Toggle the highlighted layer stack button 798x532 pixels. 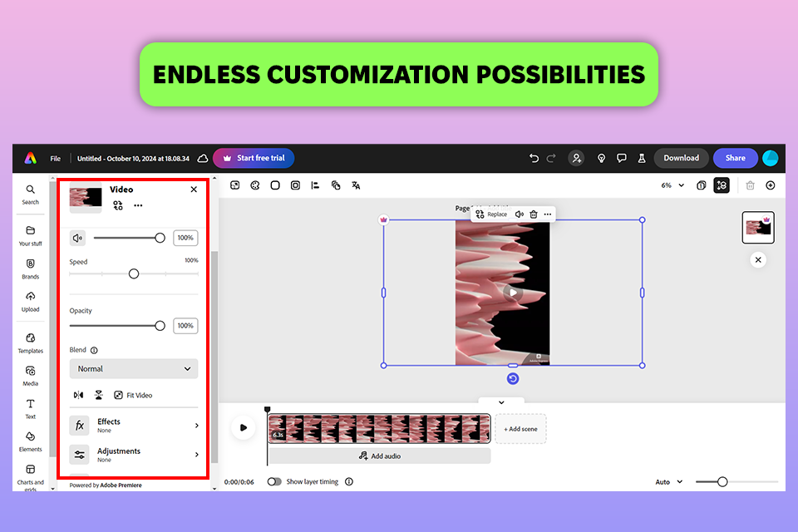click(x=722, y=185)
